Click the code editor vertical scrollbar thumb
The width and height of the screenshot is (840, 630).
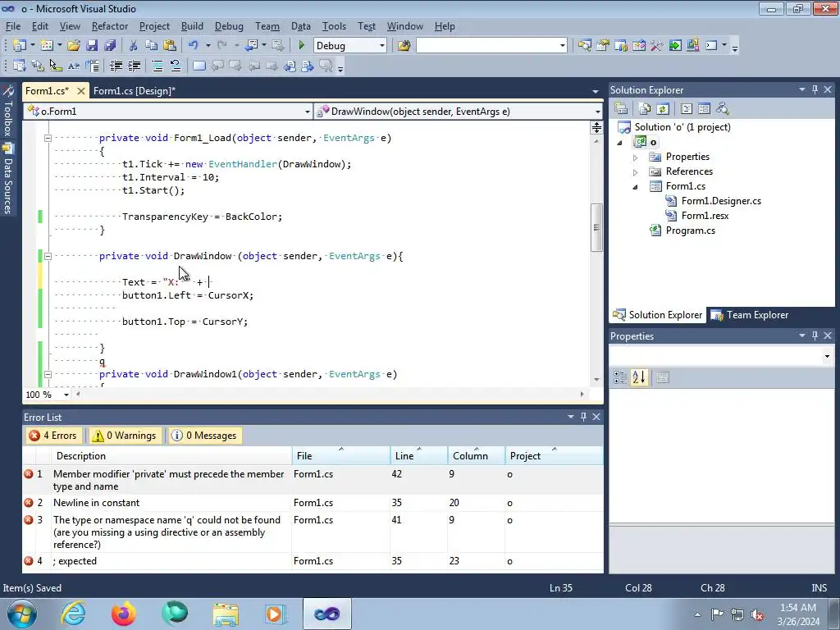(x=597, y=228)
